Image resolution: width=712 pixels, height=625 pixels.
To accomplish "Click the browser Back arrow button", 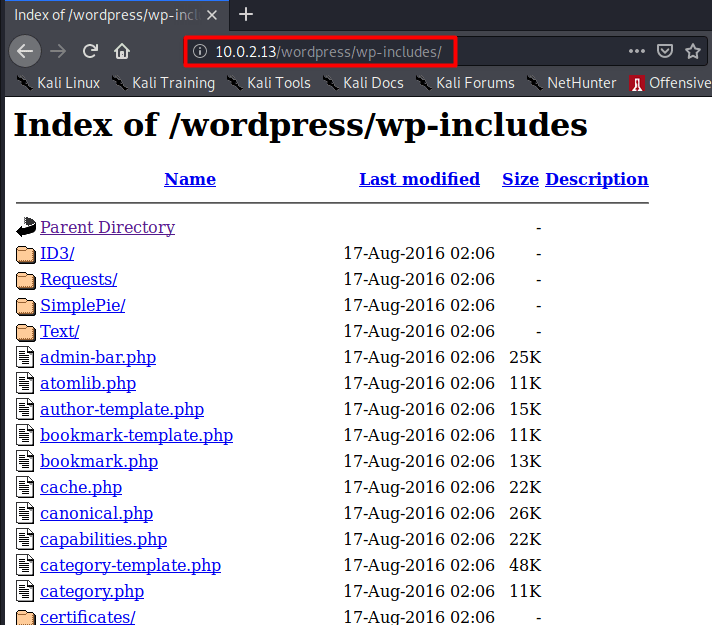I will 26,51.
